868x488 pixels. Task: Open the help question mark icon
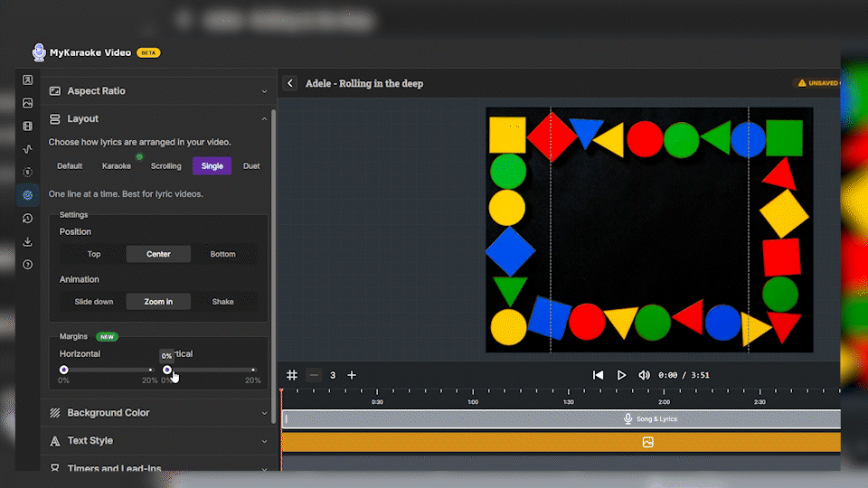pyautogui.click(x=28, y=265)
